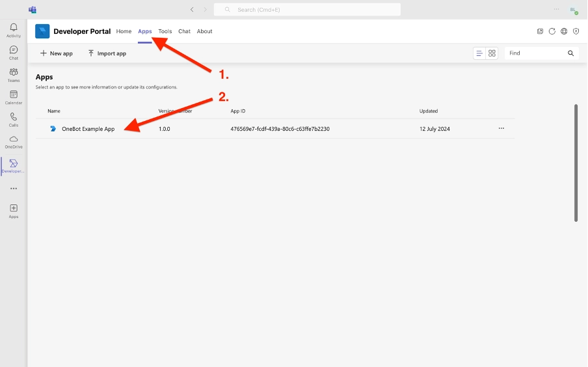Focus the Search (Cmd+E) field

coord(307,9)
